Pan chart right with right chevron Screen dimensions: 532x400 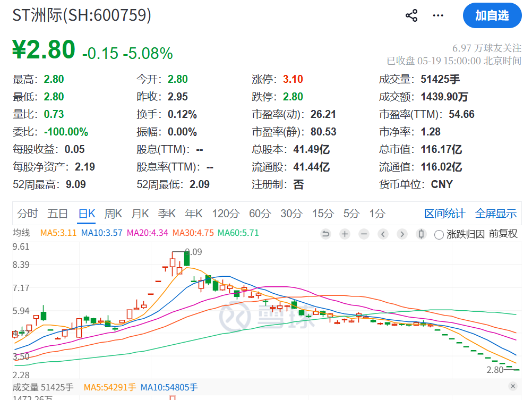pos(402,234)
